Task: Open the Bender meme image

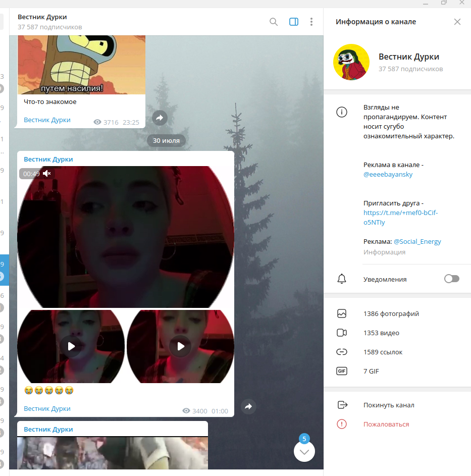Action: tap(81, 65)
